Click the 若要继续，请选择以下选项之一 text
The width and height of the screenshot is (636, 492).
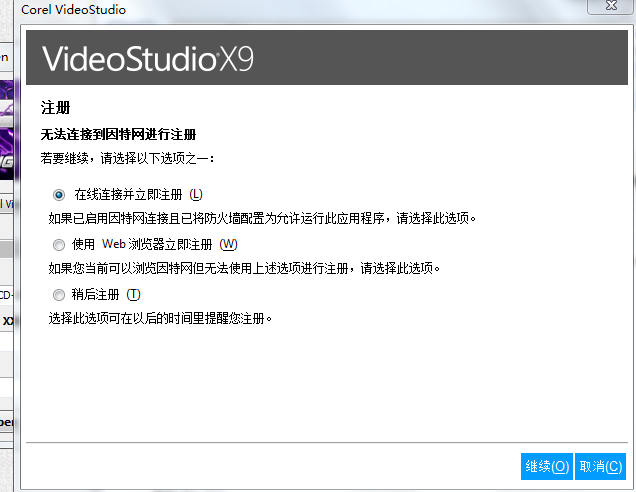coord(127,158)
